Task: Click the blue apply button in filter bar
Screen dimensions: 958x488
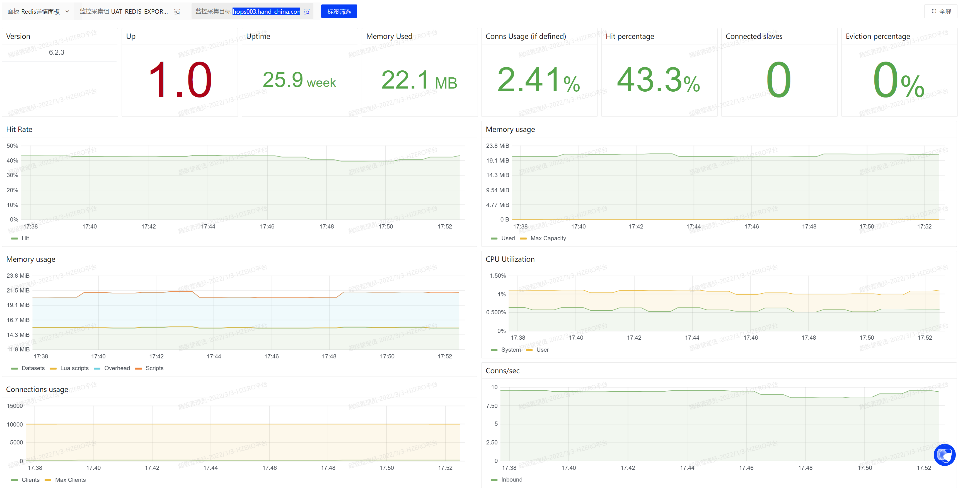Action: tap(339, 11)
